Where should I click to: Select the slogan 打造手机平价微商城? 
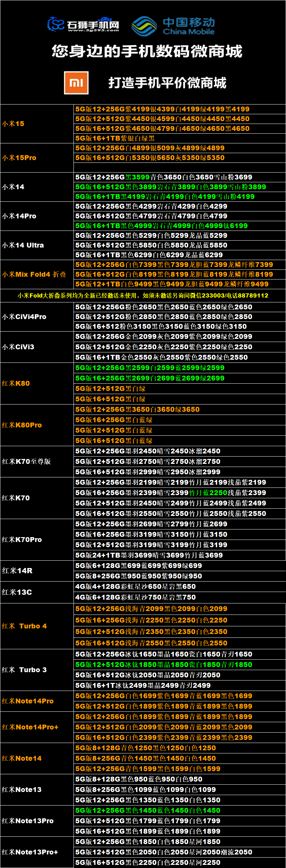coord(167,83)
